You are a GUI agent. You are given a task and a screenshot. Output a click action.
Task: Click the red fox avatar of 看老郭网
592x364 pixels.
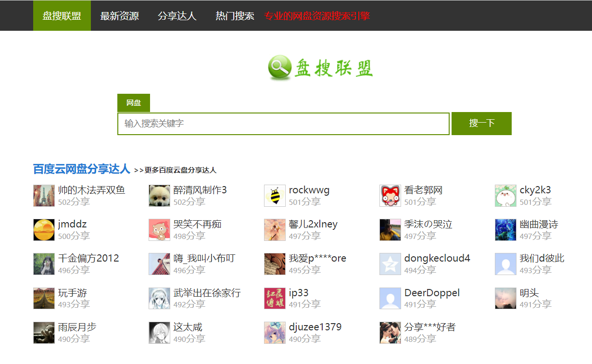click(390, 196)
